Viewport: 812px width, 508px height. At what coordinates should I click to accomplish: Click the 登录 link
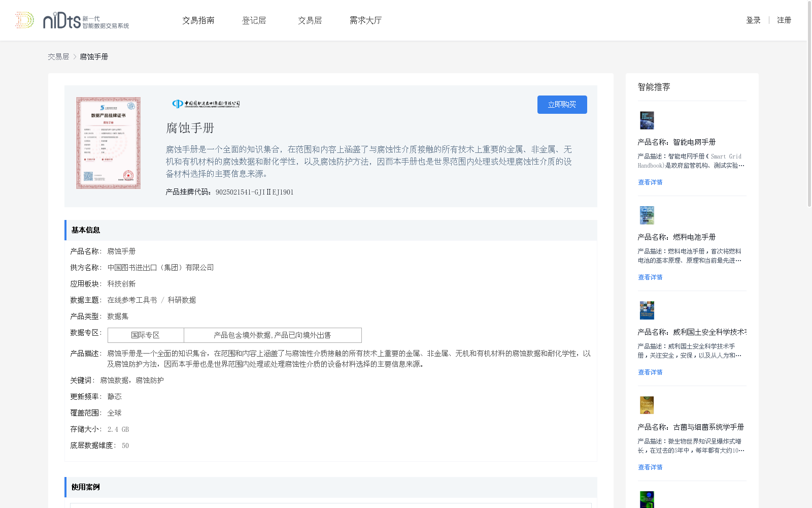coord(753,20)
